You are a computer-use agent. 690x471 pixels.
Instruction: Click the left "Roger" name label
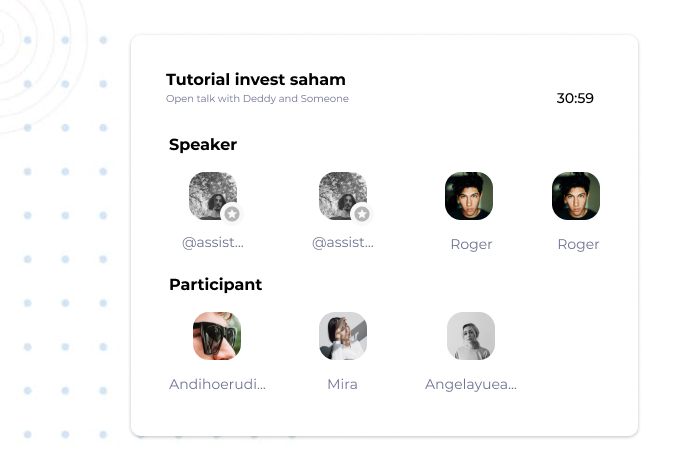[x=471, y=244]
